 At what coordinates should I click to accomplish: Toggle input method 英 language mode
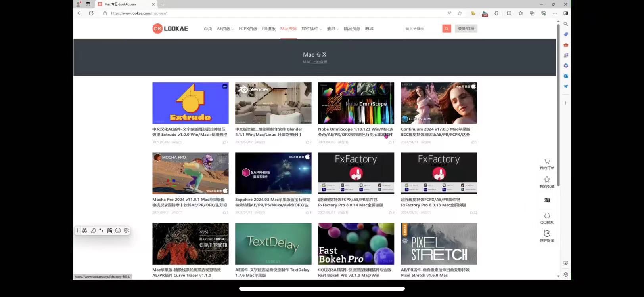pyautogui.click(x=84, y=230)
